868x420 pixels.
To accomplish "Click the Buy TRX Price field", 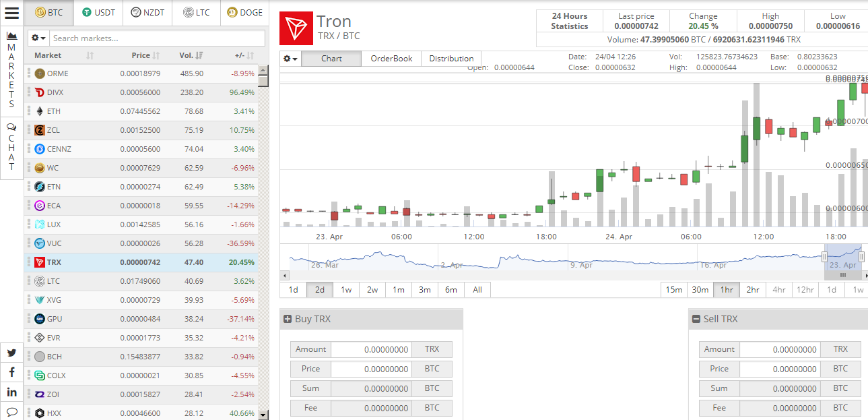I will tap(371, 369).
